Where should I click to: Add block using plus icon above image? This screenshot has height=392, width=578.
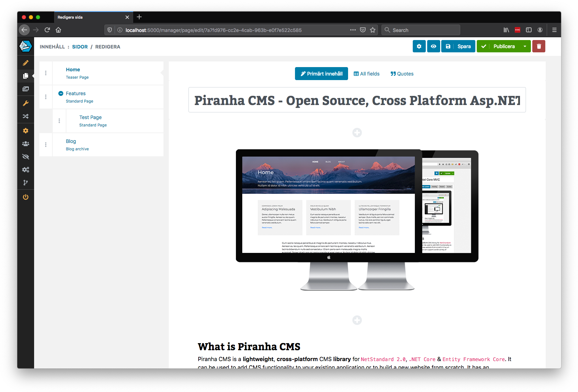357,133
